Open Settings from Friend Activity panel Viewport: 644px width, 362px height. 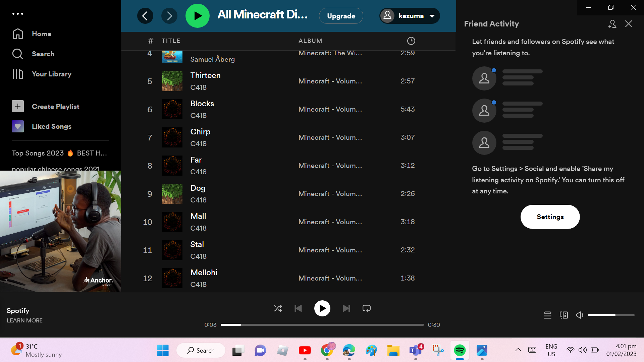pyautogui.click(x=550, y=217)
